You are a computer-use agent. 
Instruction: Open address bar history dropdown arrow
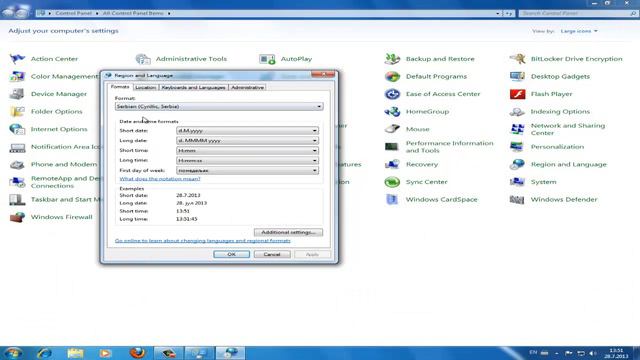click(x=498, y=13)
